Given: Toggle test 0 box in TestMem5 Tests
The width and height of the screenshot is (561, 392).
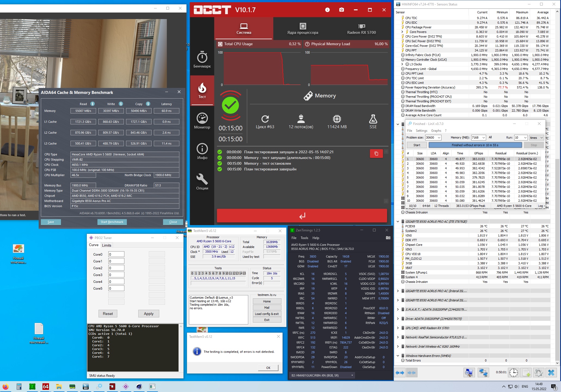Looking at the screenshot, I should 192,273.
